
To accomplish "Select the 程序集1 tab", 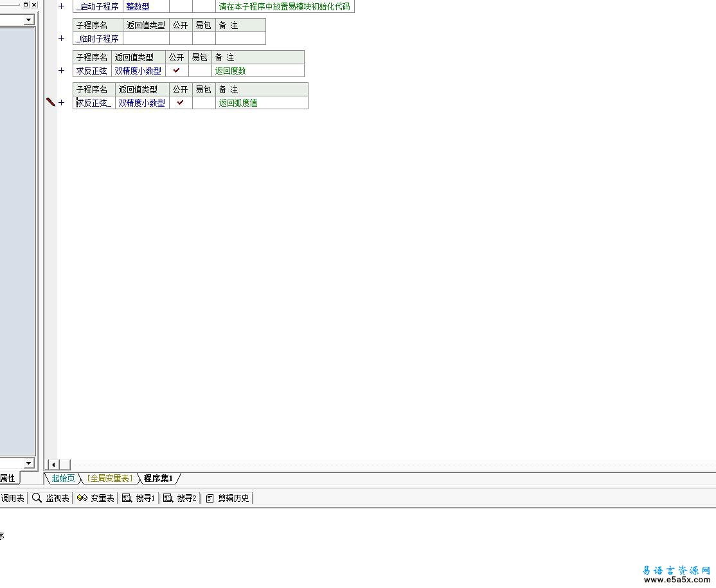I will [158, 478].
